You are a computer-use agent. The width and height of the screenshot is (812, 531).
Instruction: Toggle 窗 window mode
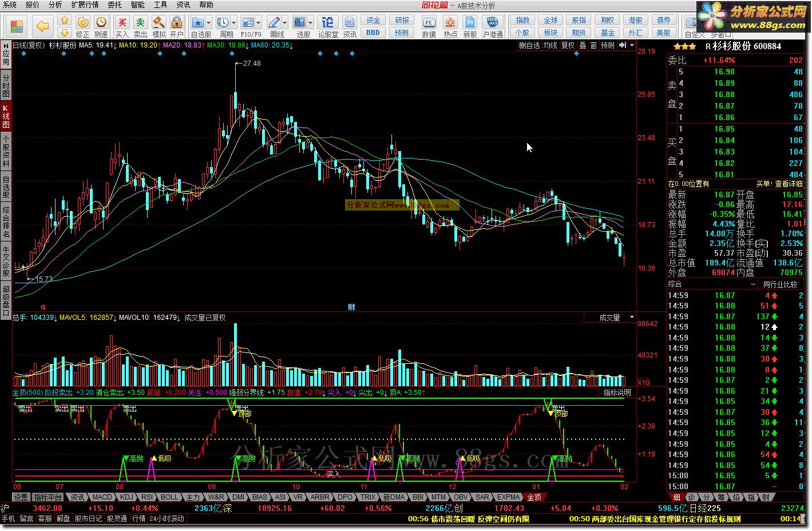[593, 45]
